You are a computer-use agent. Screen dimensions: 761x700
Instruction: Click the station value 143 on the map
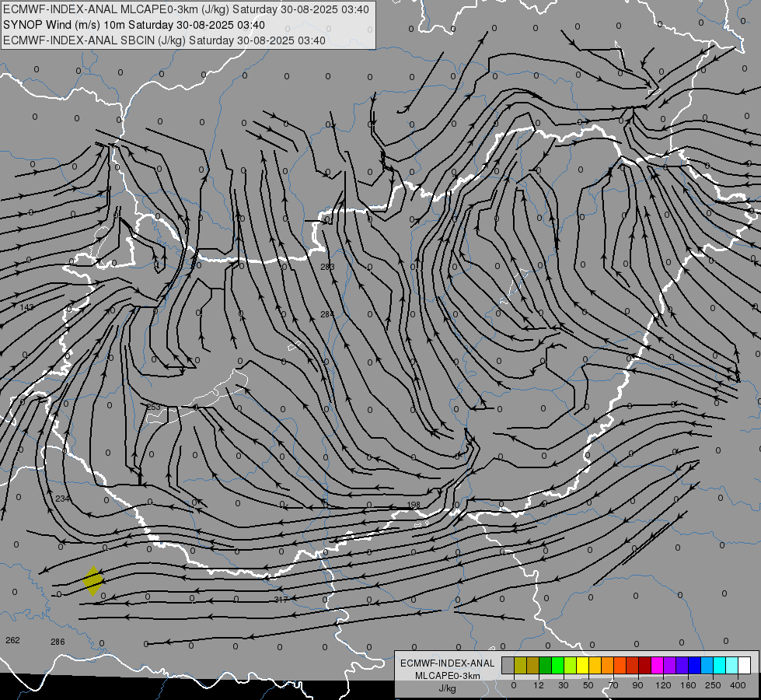point(27,307)
